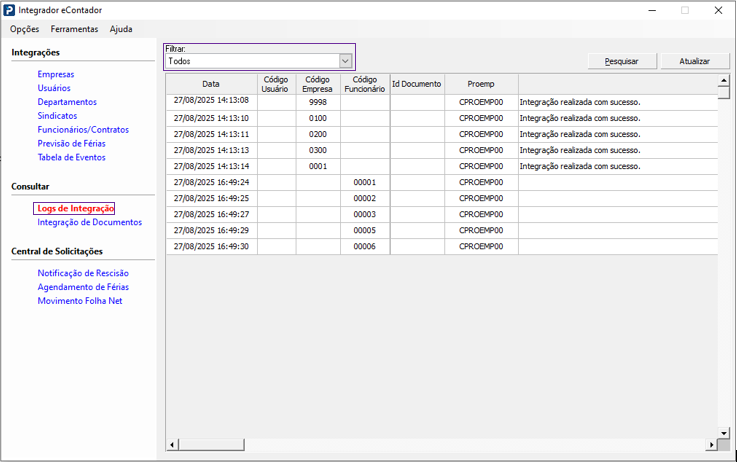Click the Código Empresa column header
Viewport: 738px width, 463px height.
point(317,84)
